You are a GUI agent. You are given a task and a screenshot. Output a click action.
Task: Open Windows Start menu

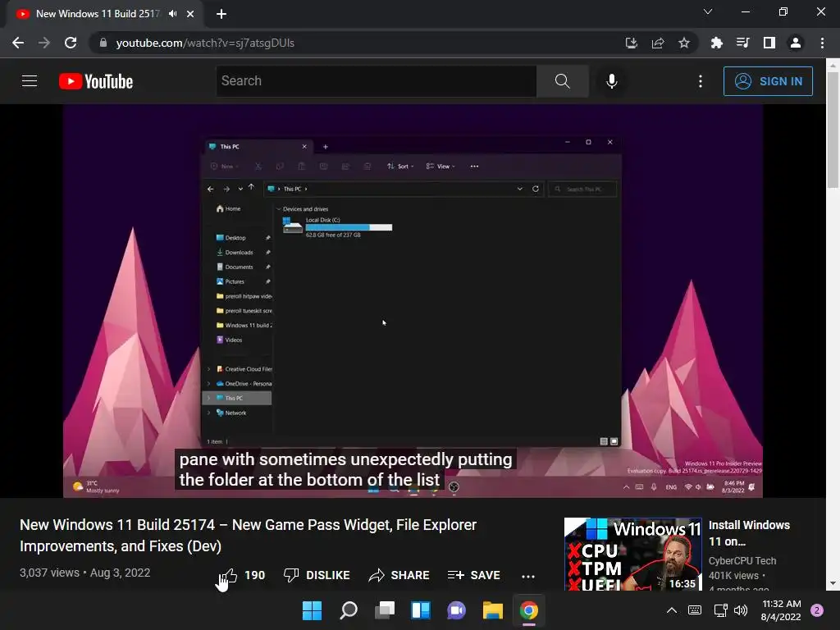[x=312, y=610]
